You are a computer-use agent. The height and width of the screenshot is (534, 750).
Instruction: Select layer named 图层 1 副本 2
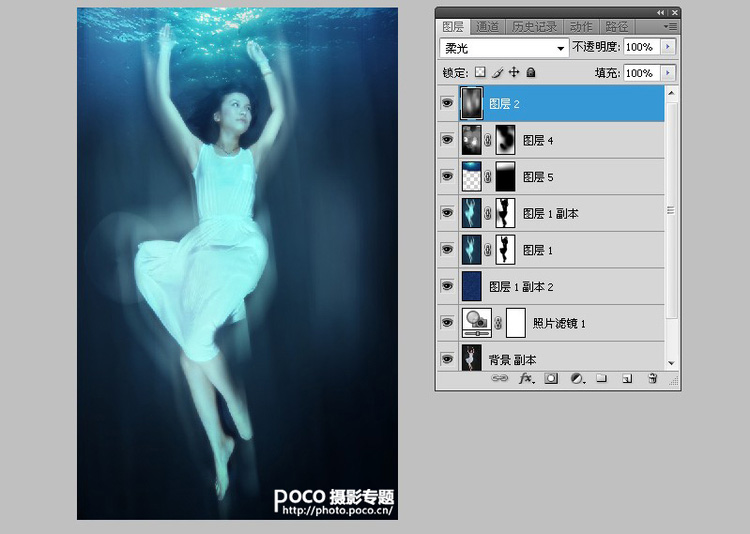pyautogui.click(x=521, y=287)
